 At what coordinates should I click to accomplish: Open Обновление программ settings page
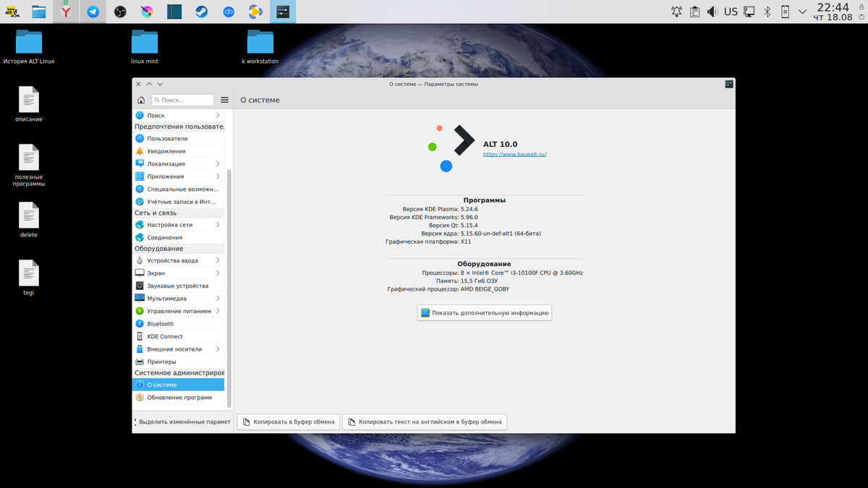tap(178, 398)
